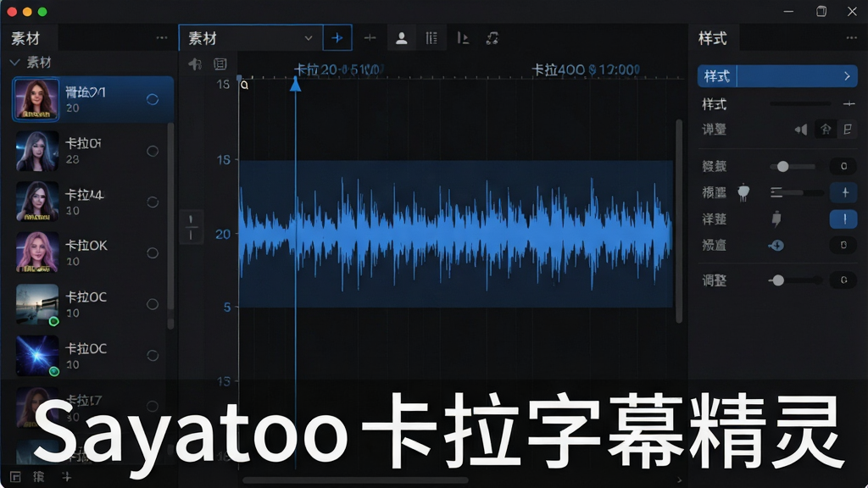Click the speaker icon in 样式 panel
Image resolution: width=868 pixels, height=488 pixels.
click(x=800, y=130)
